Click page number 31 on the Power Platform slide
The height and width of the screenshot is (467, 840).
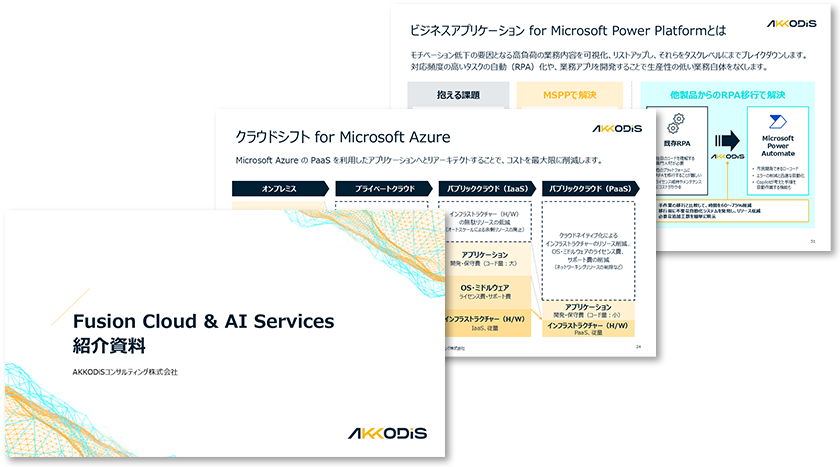tap(813, 242)
